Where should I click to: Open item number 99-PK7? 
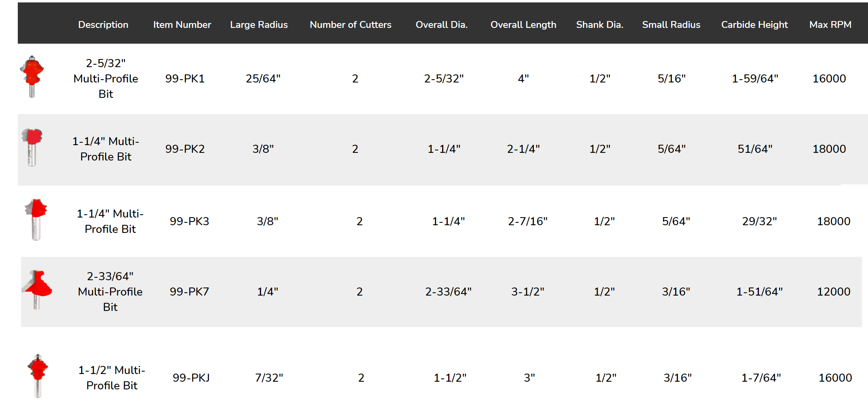coord(189,292)
